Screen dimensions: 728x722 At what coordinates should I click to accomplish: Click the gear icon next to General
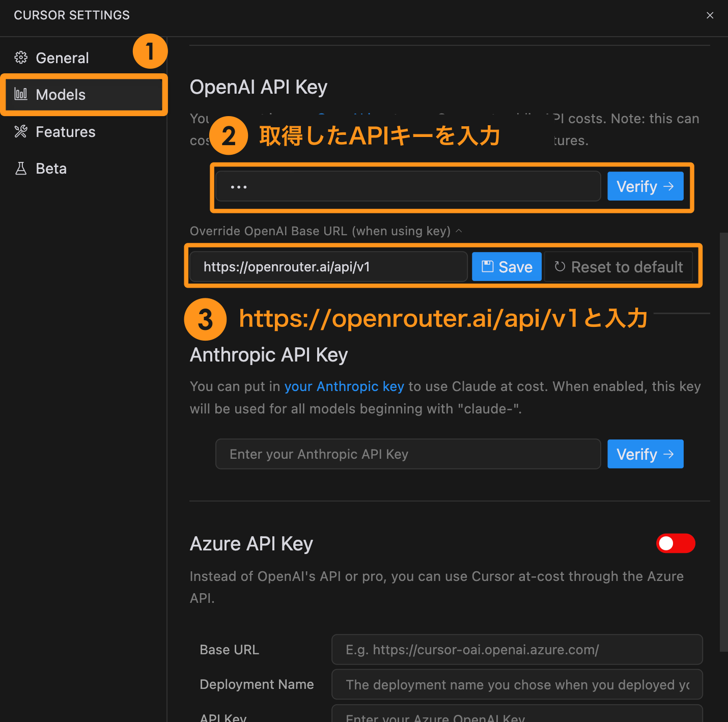[x=21, y=58]
